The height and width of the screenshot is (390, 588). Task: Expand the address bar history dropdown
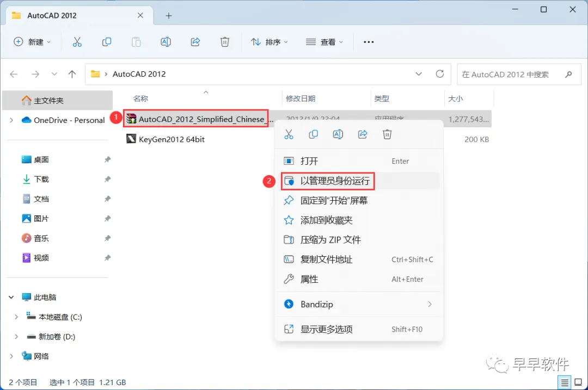[419, 74]
